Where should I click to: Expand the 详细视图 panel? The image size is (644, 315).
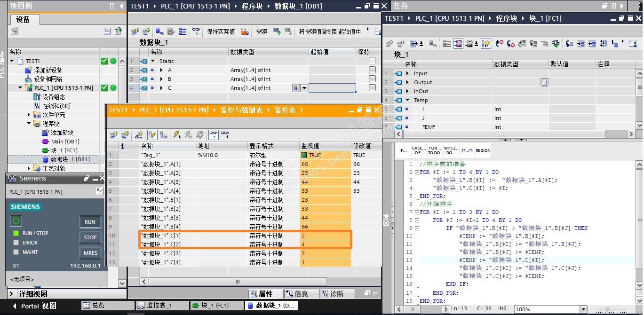click(x=12, y=294)
